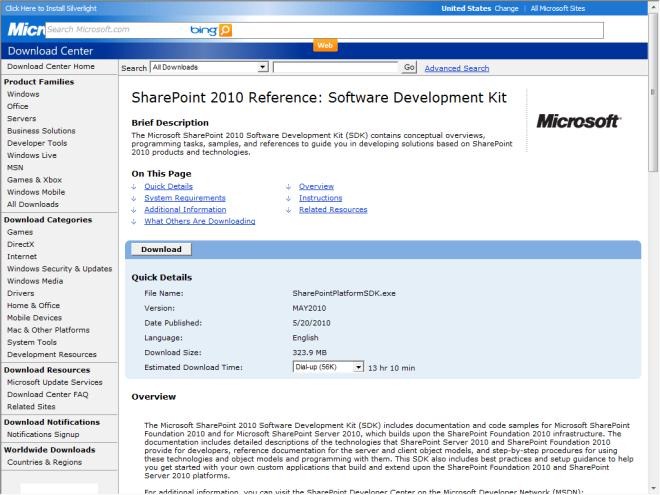Jump to Additional Information section link

point(185,210)
